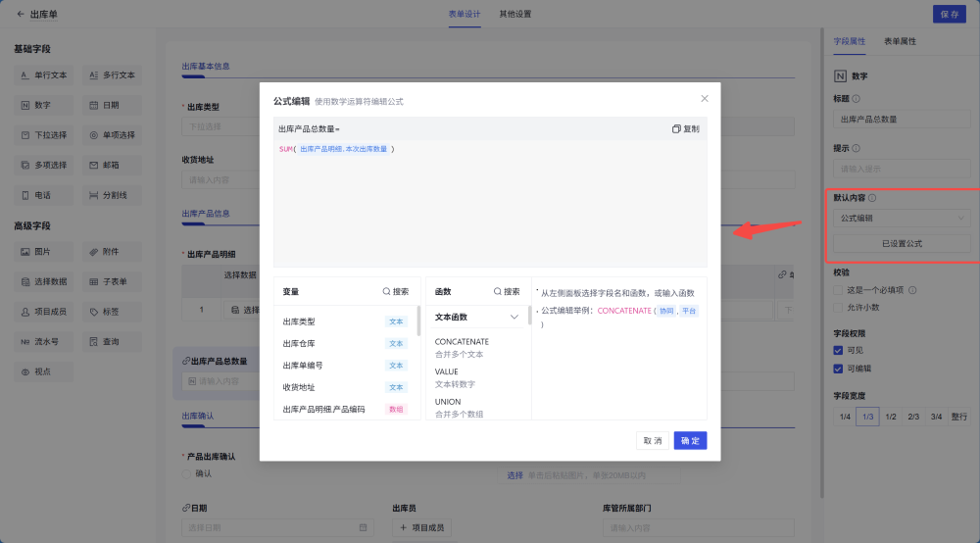Switch to the 表单属性 tab

(900, 42)
